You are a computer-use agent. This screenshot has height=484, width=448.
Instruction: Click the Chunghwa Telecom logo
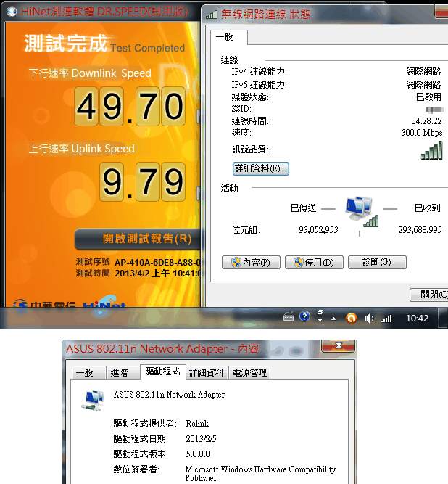pyautogui.click(x=44, y=303)
